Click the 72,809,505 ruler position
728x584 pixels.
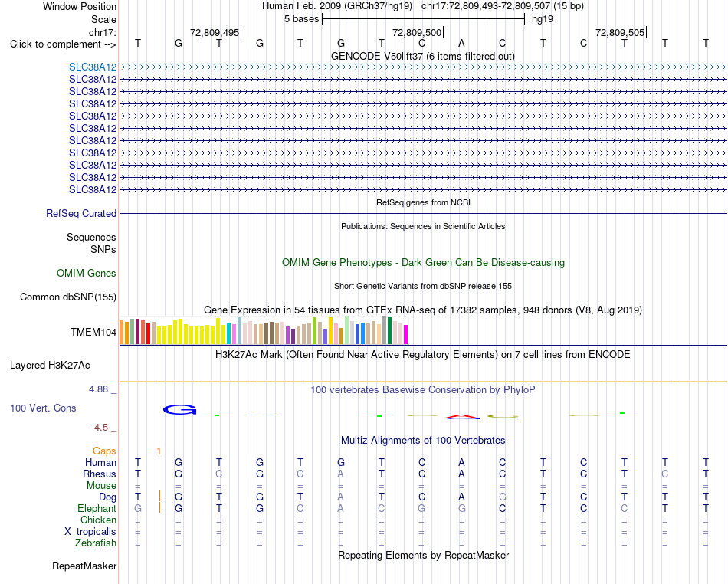(x=620, y=32)
